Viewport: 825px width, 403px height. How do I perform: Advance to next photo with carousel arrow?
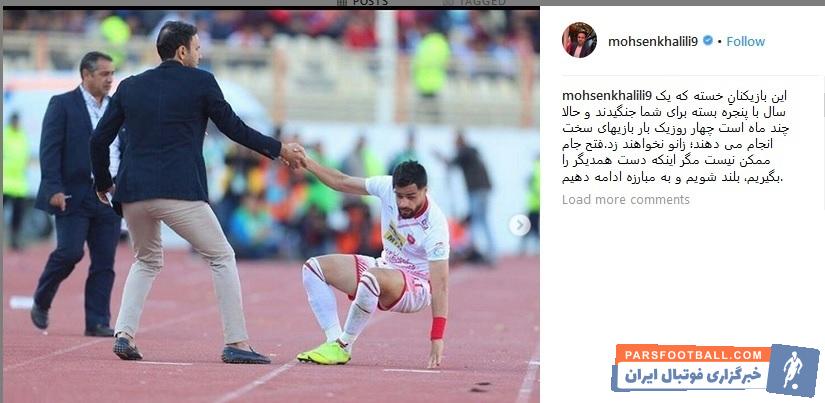(519, 225)
